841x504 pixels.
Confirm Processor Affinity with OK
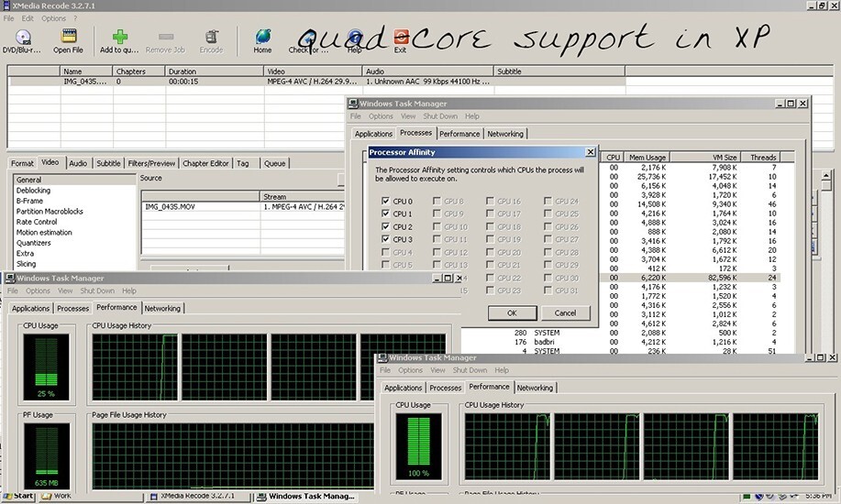pos(513,313)
